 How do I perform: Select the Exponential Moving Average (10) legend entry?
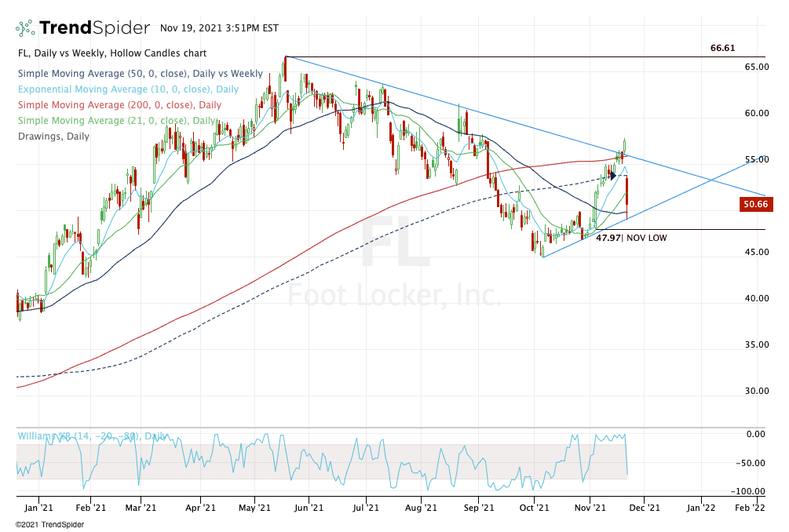coord(128,89)
